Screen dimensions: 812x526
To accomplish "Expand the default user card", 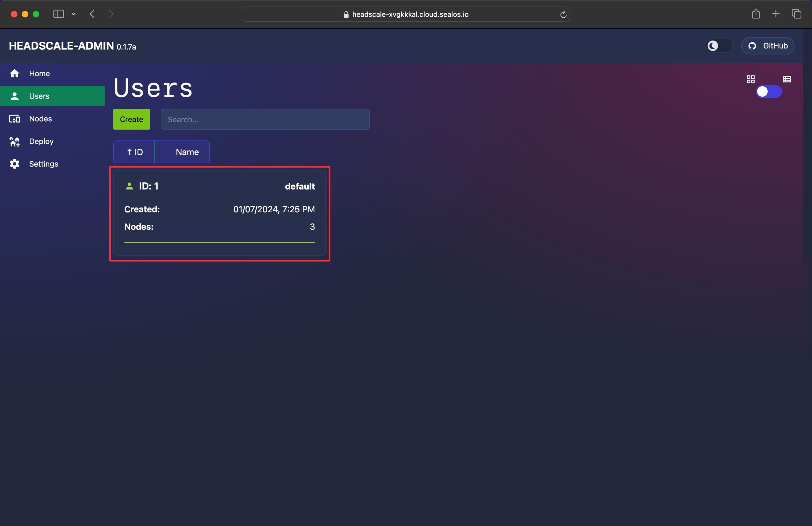I will click(219, 213).
